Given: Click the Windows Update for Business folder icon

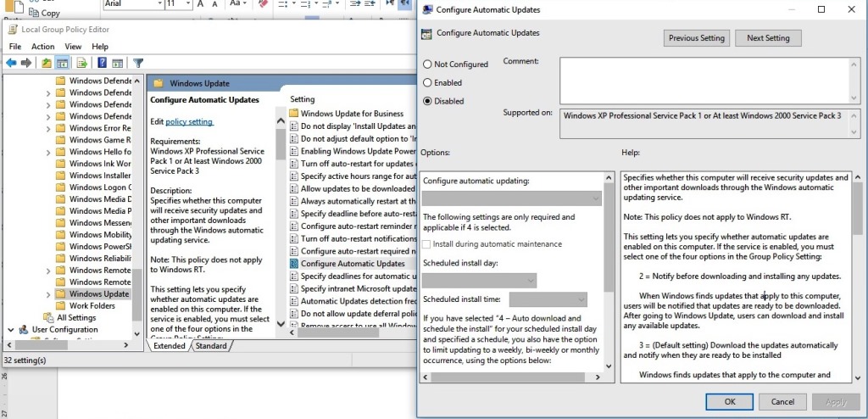Looking at the screenshot, I should 294,114.
